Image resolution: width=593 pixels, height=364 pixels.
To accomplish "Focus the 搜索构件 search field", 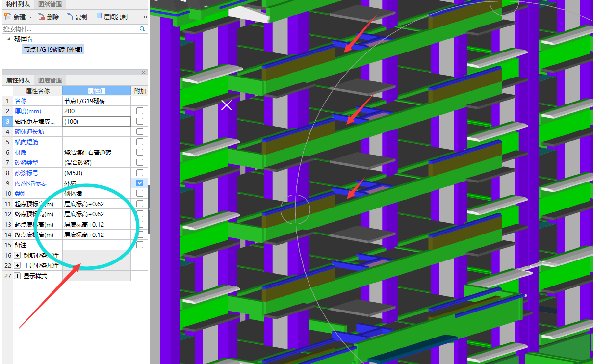I will pyautogui.click(x=71, y=29).
